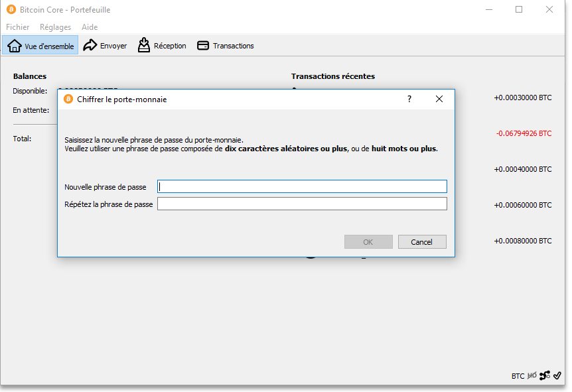Select the +0.00040000 BTC transaction
The width and height of the screenshot is (572, 392).
(x=522, y=169)
